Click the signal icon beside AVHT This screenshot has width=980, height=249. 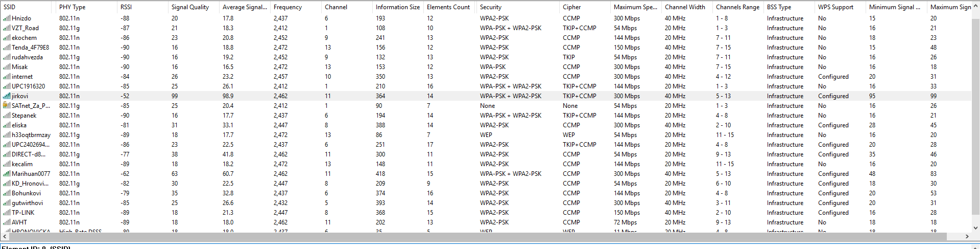tap(7, 222)
